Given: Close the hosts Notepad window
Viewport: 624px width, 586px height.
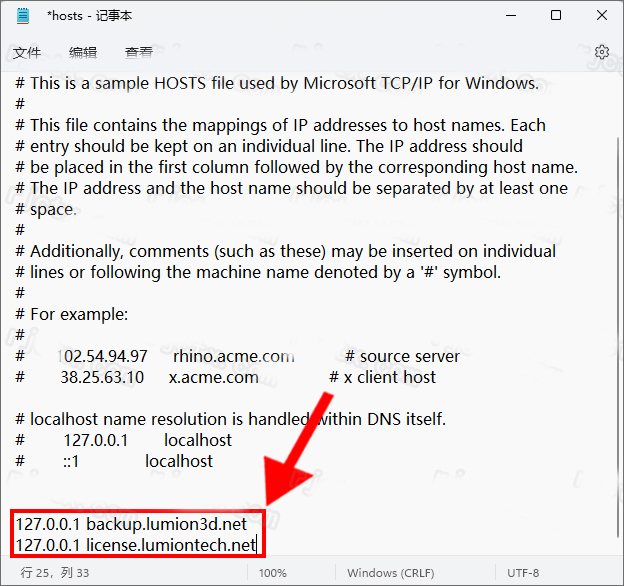Looking at the screenshot, I should click(602, 16).
